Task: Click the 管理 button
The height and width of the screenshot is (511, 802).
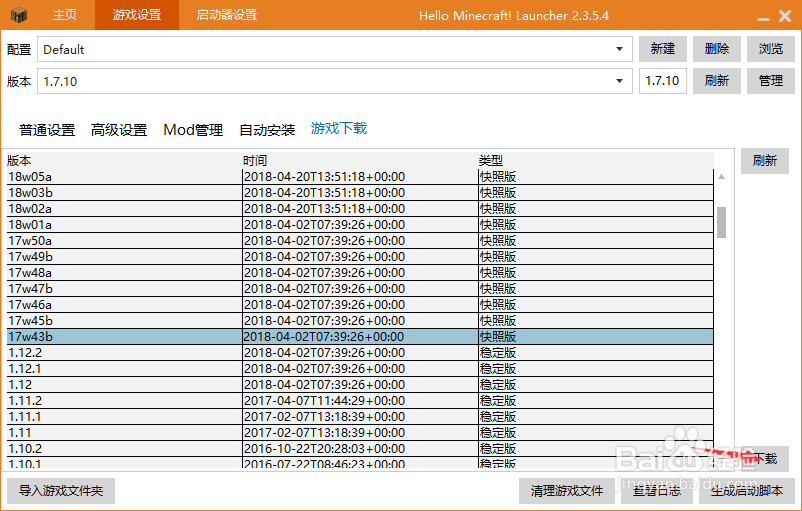Action: pos(771,81)
